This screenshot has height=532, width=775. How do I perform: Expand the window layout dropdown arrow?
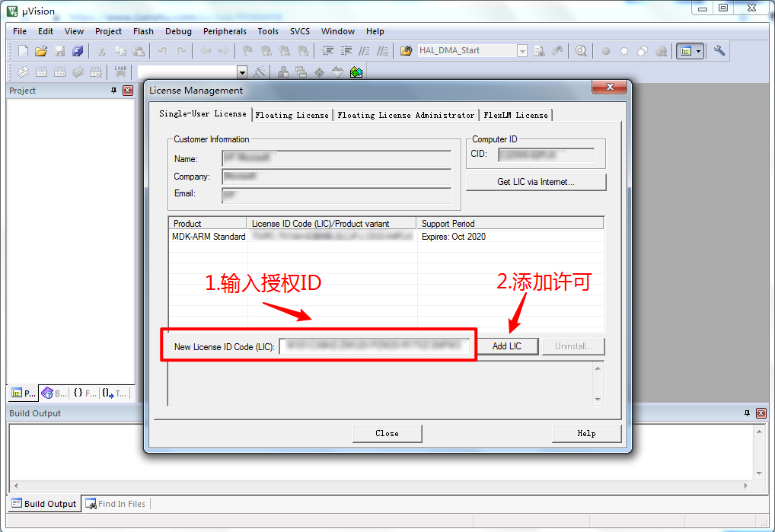click(698, 51)
